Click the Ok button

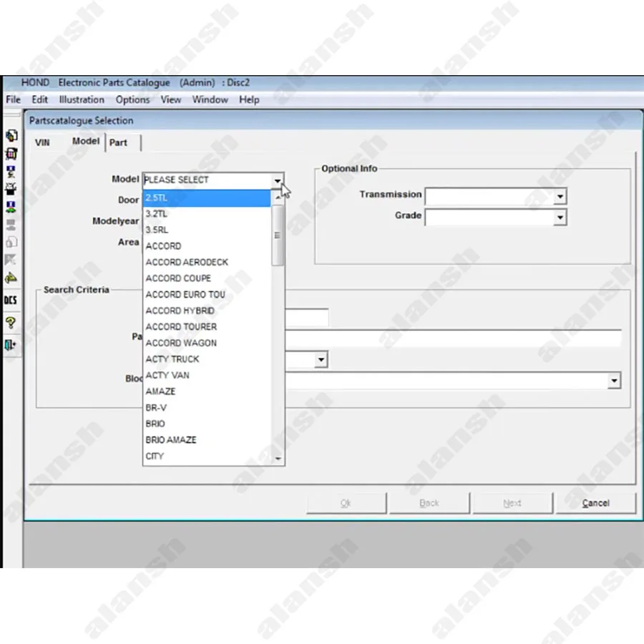click(x=346, y=503)
